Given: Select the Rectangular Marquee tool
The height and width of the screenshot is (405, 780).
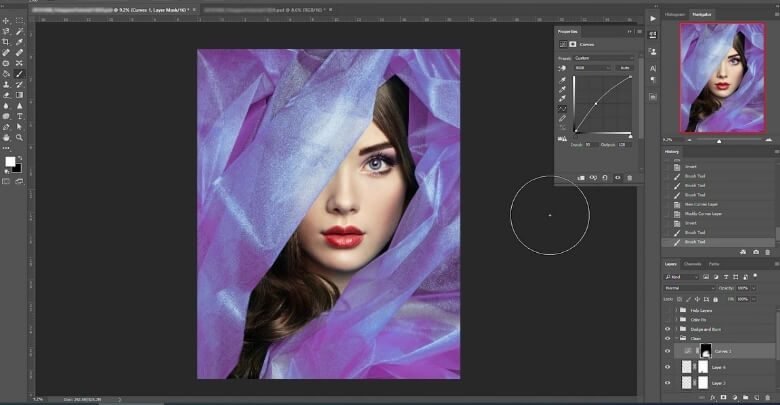Looking at the screenshot, I should (x=19, y=21).
